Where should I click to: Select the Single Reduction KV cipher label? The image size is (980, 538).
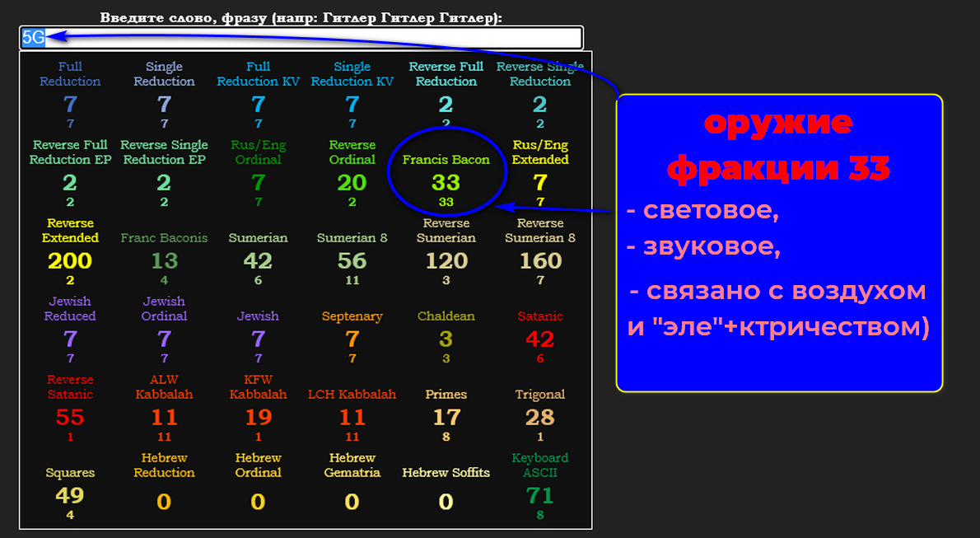pyautogui.click(x=352, y=74)
